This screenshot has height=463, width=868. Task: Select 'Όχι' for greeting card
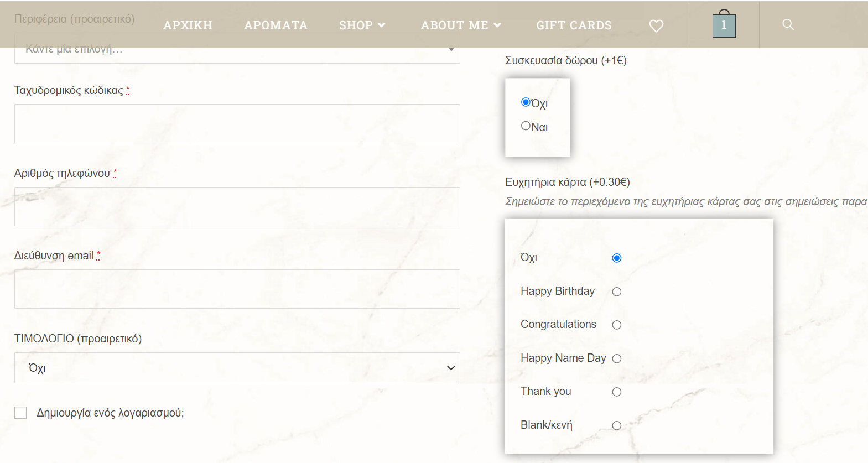[x=616, y=258]
